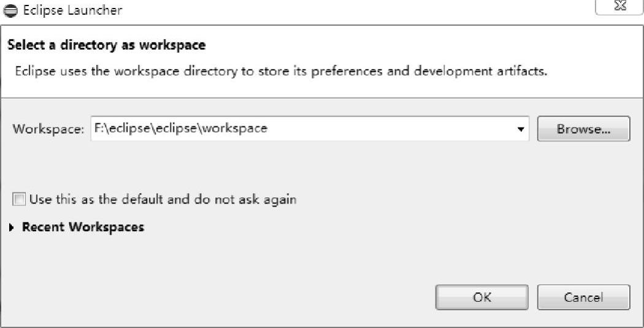This screenshot has width=644, height=328.
Task: Click the 'Use this as the default and do not ask again' label
Action: 163,199
